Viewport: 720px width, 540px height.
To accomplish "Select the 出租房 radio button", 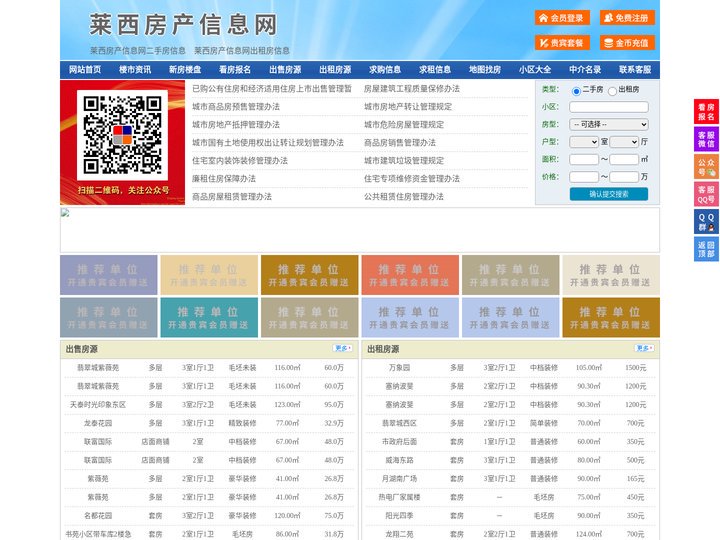I will (612, 91).
